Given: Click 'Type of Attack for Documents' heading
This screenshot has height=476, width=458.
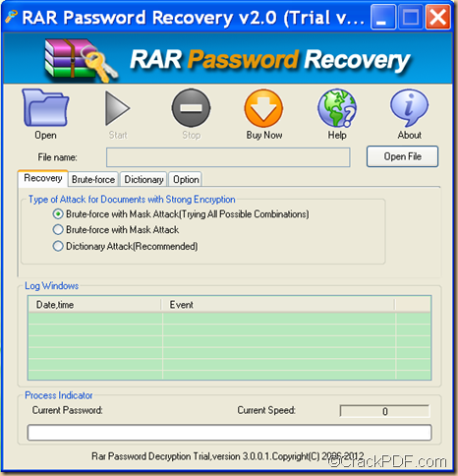Looking at the screenshot, I should click(132, 200).
